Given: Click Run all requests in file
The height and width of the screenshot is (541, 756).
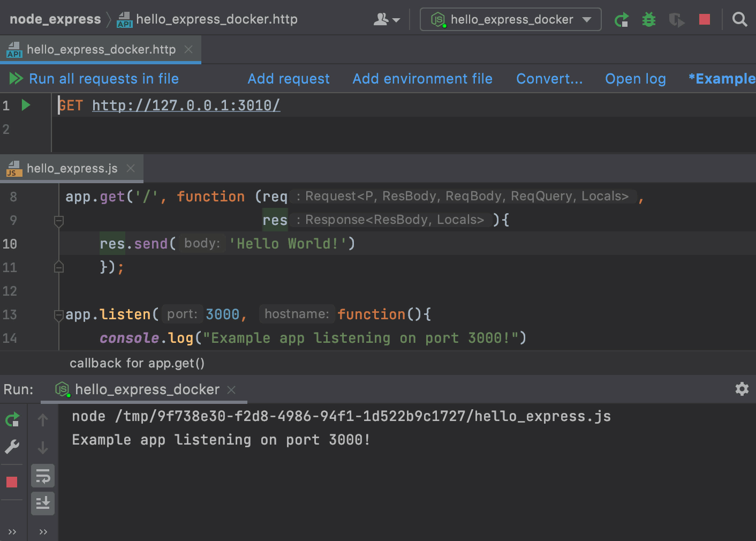Looking at the screenshot, I should [x=103, y=78].
